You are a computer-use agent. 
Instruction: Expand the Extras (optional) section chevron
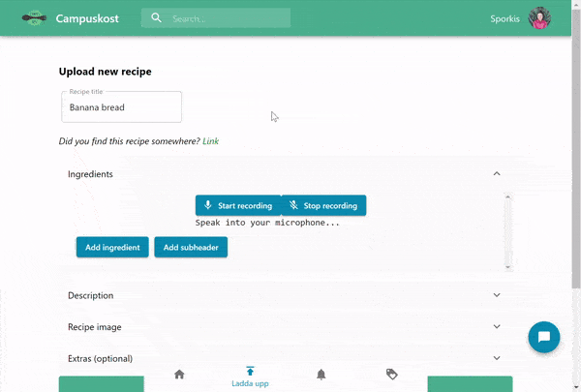click(497, 358)
